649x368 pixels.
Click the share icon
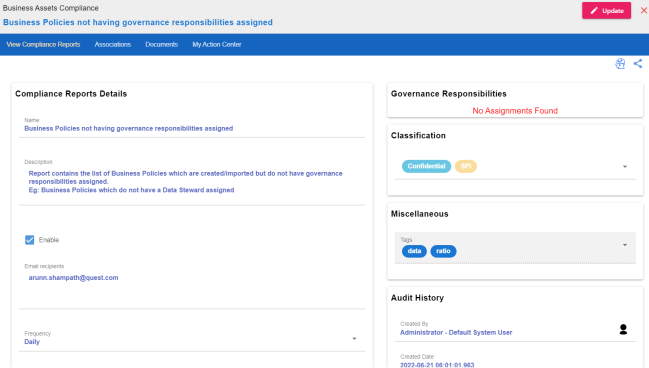[x=638, y=64]
